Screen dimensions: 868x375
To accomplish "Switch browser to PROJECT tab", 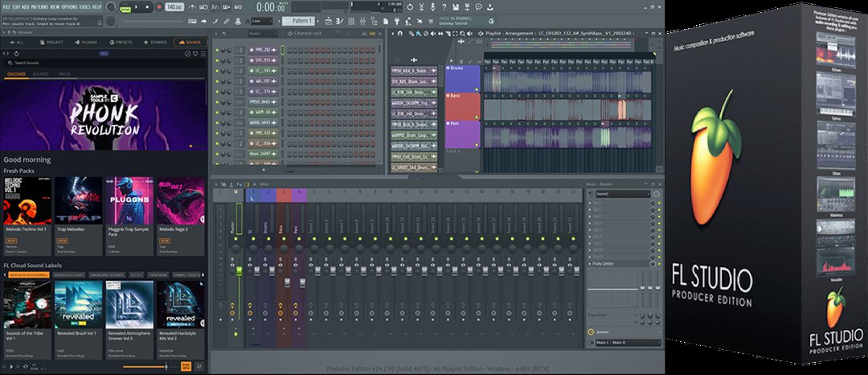I will pyautogui.click(x=51, y=42).
